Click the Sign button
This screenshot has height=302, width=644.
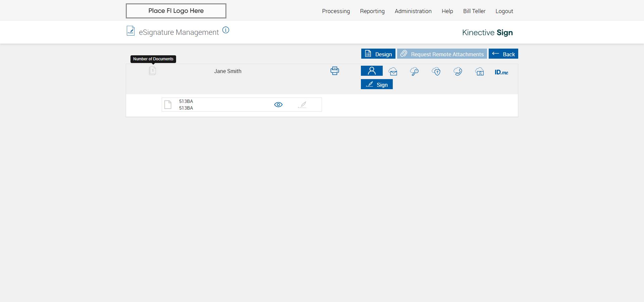377,84
